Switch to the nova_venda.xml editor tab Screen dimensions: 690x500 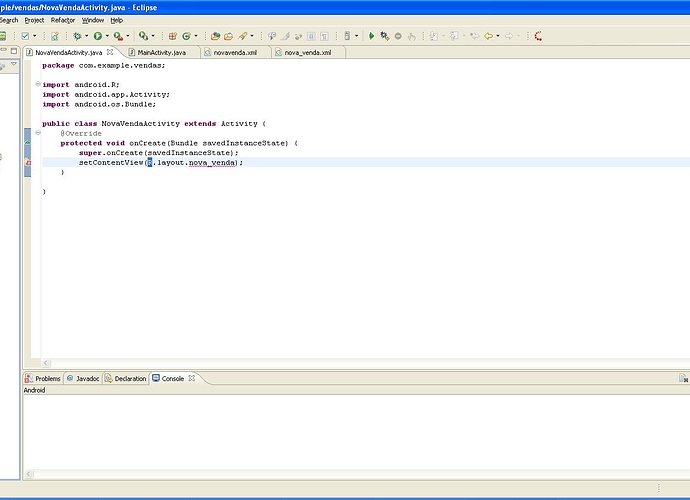307,52
